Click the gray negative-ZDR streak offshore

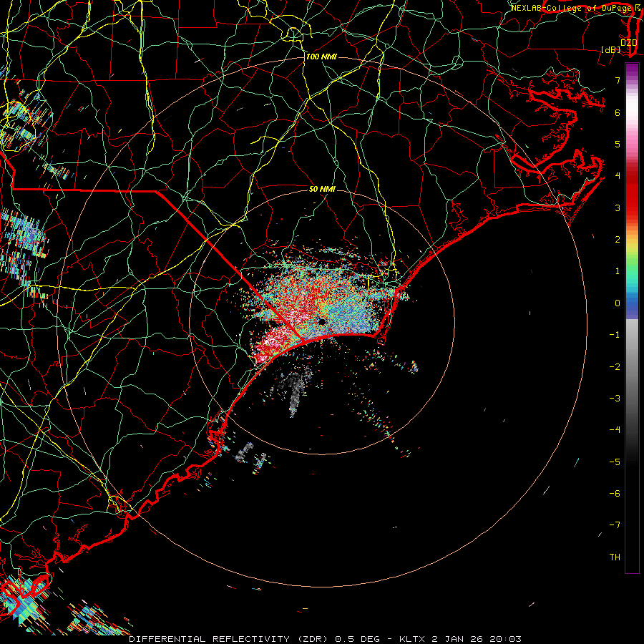tap(295, 394)
